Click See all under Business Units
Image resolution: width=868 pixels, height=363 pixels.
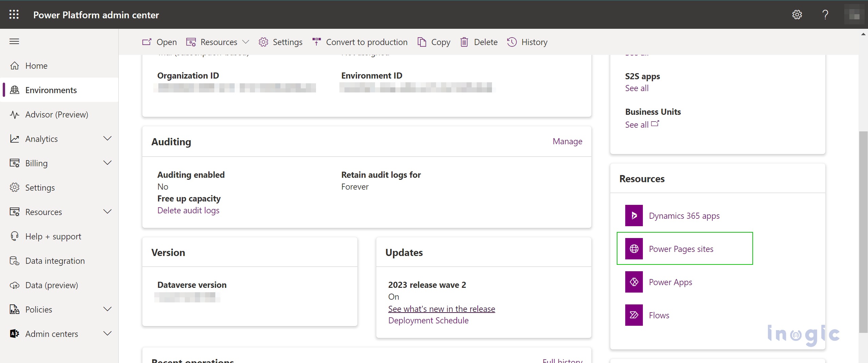click(x=642, y=124)
